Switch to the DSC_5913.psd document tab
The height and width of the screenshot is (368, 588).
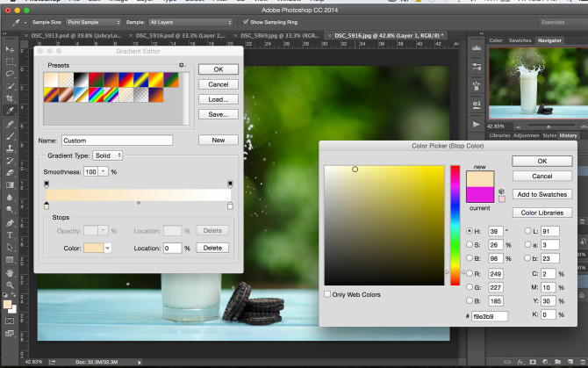coord(75,36)
